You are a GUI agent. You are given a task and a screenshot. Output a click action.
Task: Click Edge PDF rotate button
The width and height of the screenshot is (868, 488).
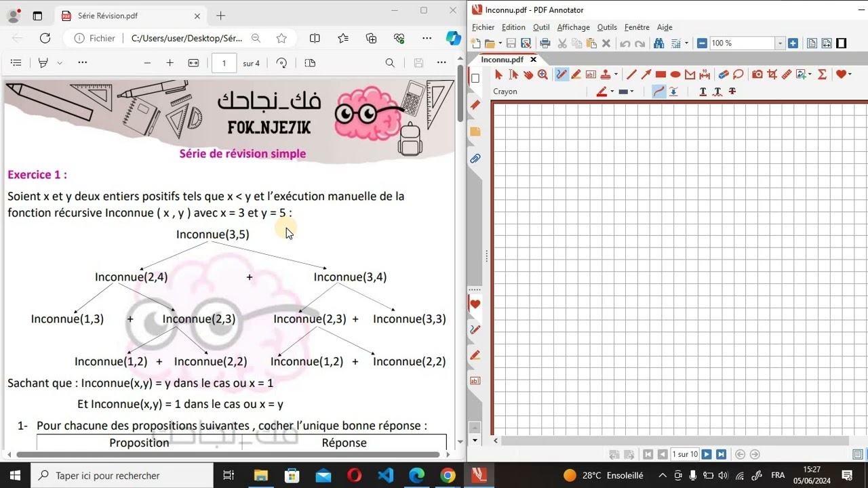(281, 63)
